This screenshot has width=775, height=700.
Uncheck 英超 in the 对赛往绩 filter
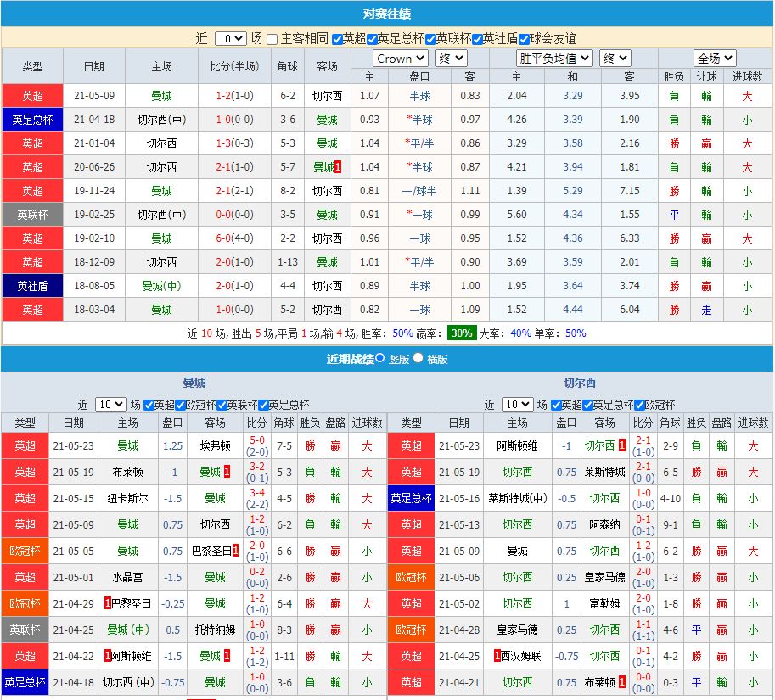coord(338,40)
